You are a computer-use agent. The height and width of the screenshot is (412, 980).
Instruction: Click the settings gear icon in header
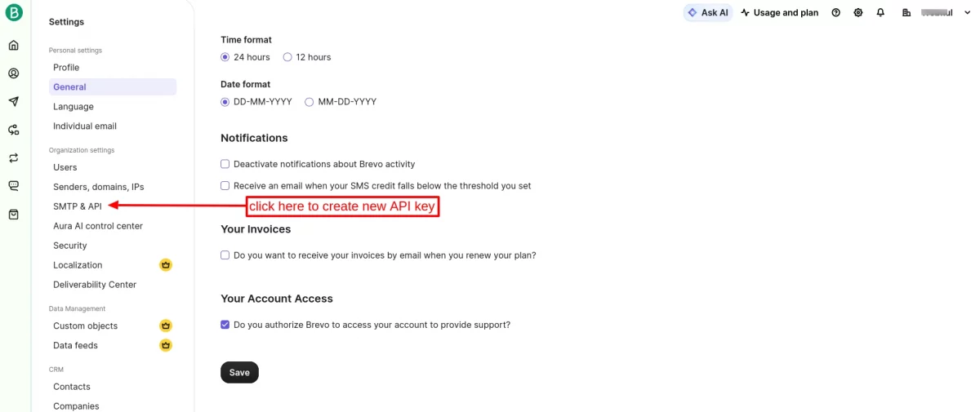[x=858, y=13]
